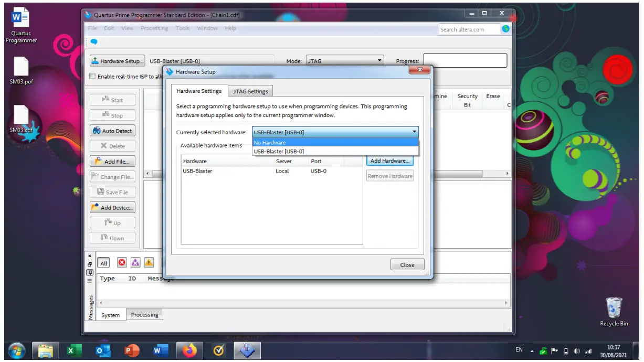Move device Up button
The width and height of the screenshot is (644, 362).
pyautogui.click(x=112, y=222)
